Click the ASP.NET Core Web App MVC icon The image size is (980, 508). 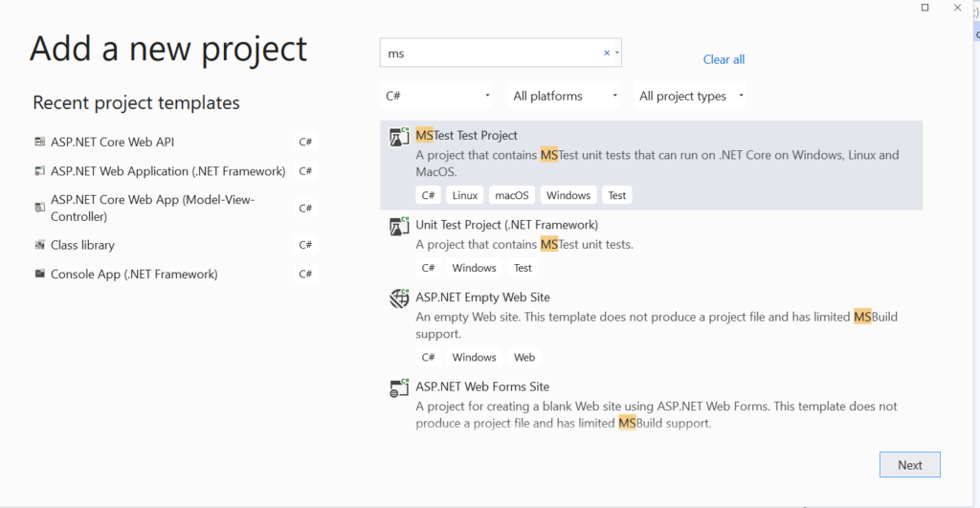click(x=39, y=208)
